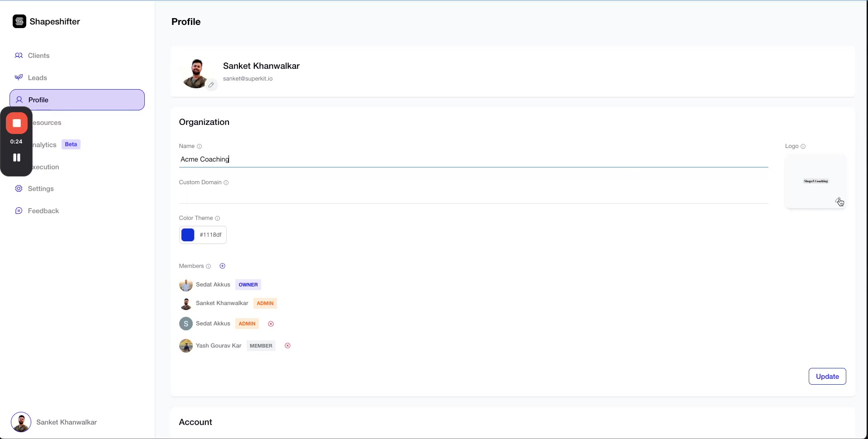Select the Profile tab in sidebar

pos(39,100)
